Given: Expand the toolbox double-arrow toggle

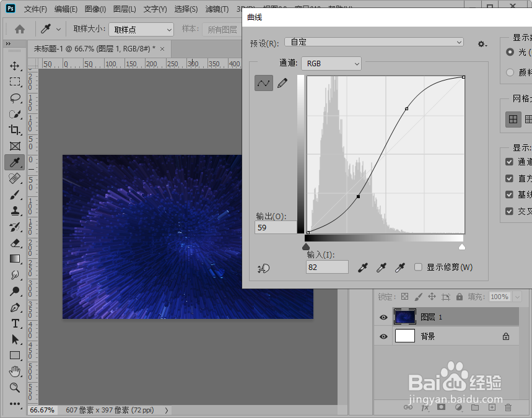Looking at the screenshot, I should 8,44.
